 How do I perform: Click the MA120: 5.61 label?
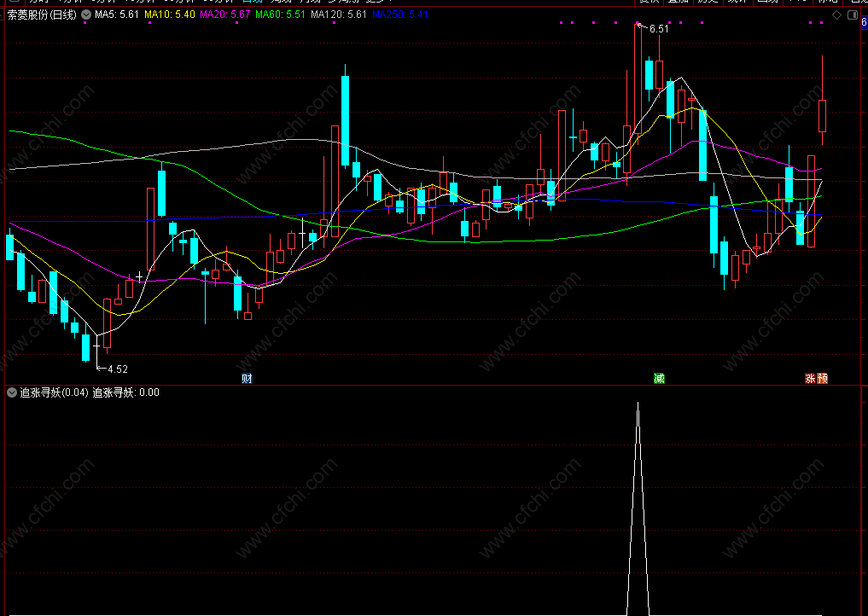coord(339,15)
